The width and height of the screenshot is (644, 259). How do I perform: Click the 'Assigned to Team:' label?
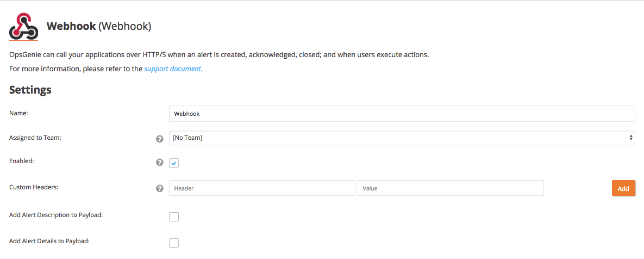[x=35, y=138]
